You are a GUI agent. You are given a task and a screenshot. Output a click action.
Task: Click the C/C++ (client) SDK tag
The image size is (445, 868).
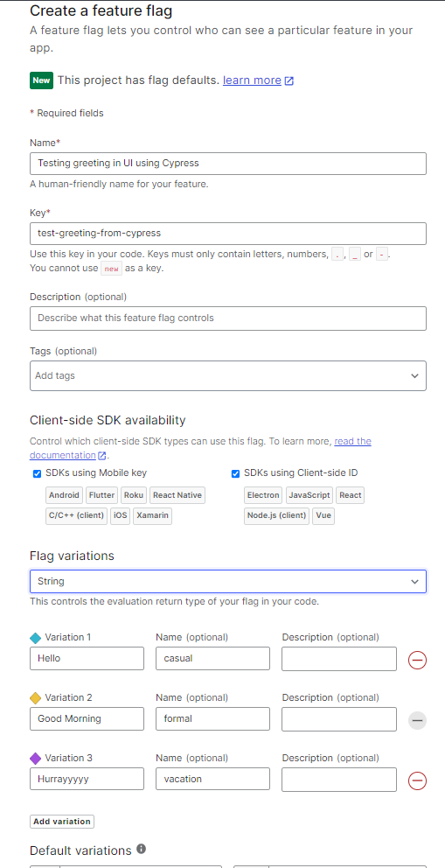coord(76,516)
